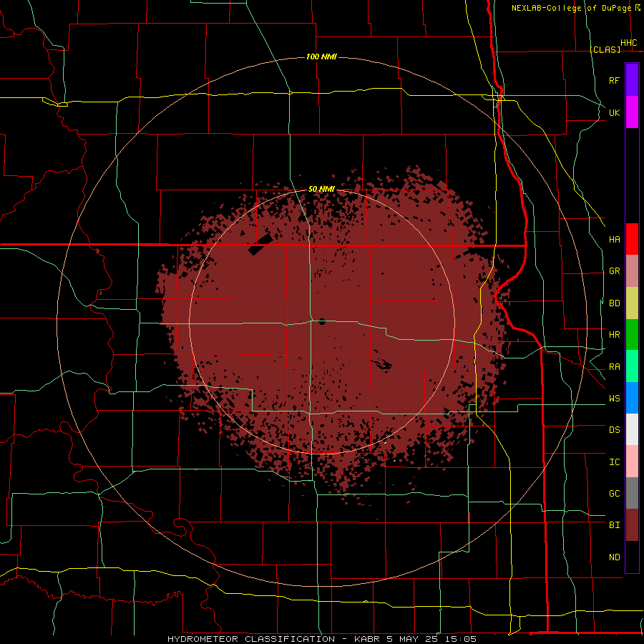Image resolution: width=644 pixels, height=644 pixels.
Task: Click the 'GC' legend label
Action: click(614, 494)
